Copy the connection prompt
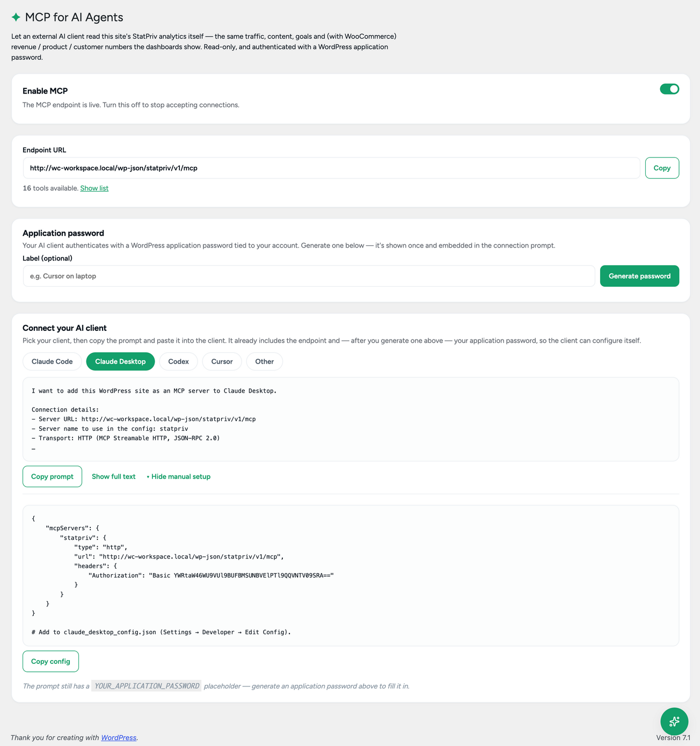Image resolution: width=700 pixels, height=746 pixels. coord(52,476)
